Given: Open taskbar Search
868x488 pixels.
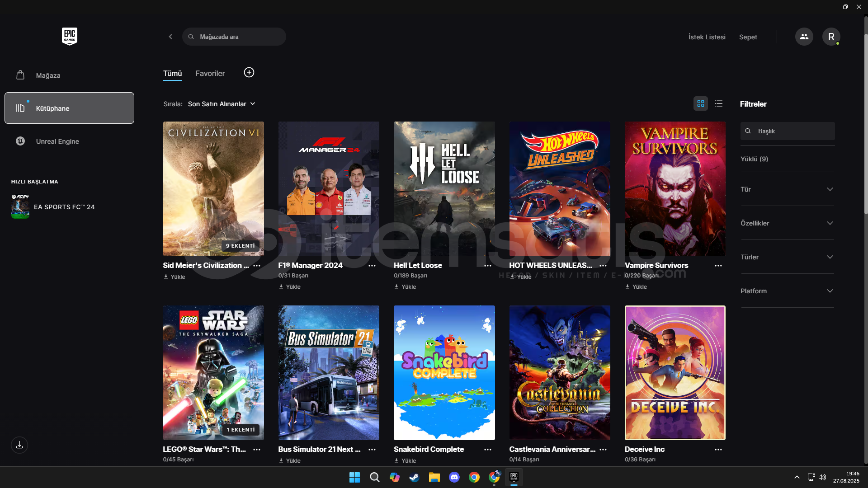Looking at the screenshot, I should [x=374, y=477].
